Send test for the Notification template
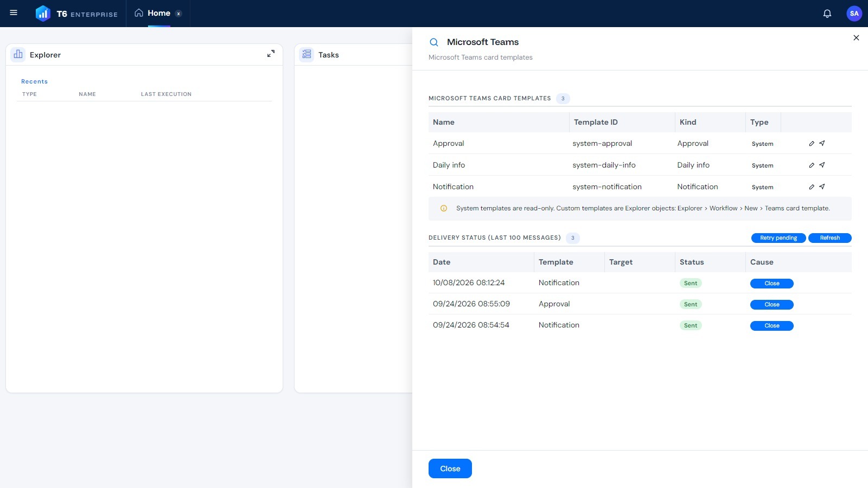This screenshot has height=488, width=868. pos(822,187)
